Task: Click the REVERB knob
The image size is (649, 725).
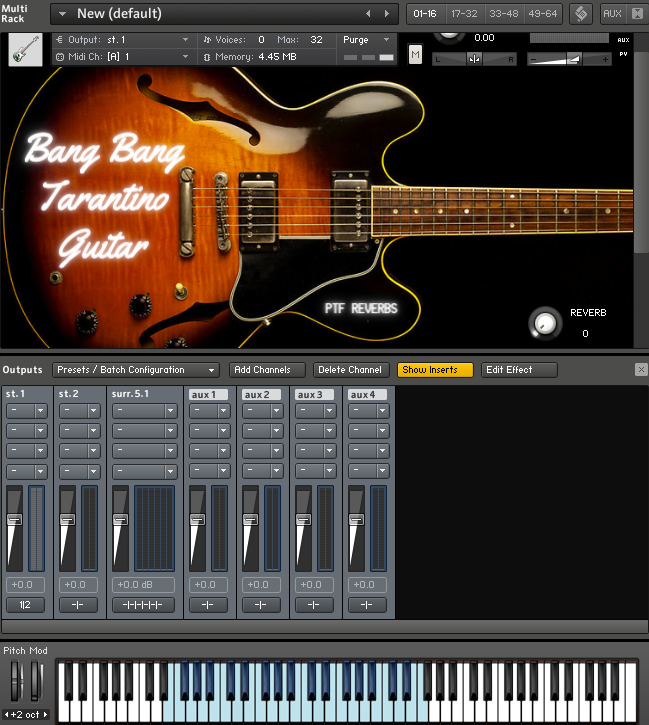Action: [x=544, y=323]
